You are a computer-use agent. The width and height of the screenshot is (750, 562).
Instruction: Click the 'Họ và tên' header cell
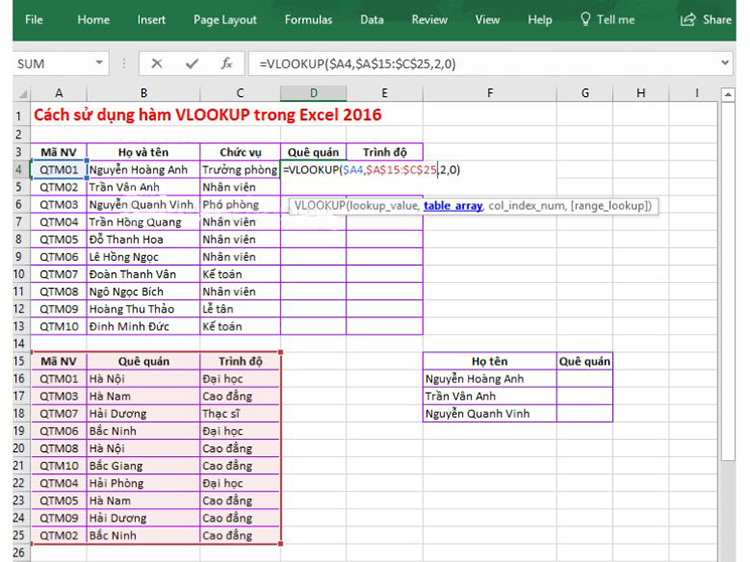coord(143,152)
